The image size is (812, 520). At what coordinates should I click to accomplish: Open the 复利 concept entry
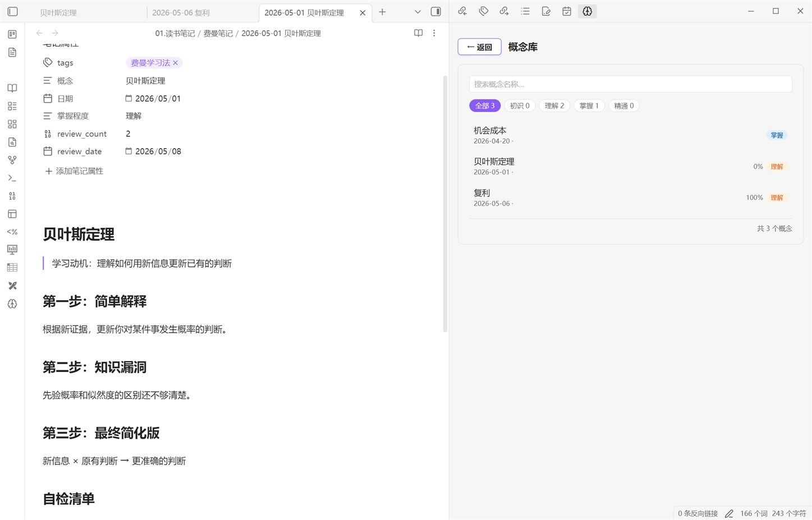(630, 197)
